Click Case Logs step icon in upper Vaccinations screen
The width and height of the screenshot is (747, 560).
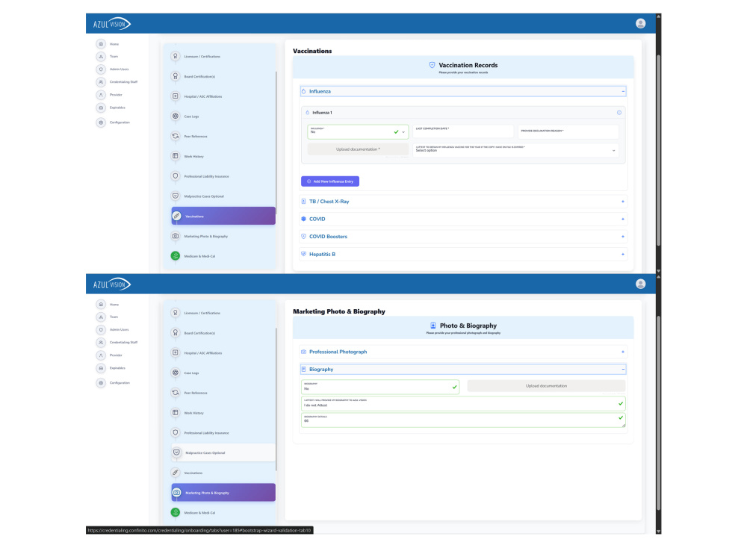click(176, 116)
